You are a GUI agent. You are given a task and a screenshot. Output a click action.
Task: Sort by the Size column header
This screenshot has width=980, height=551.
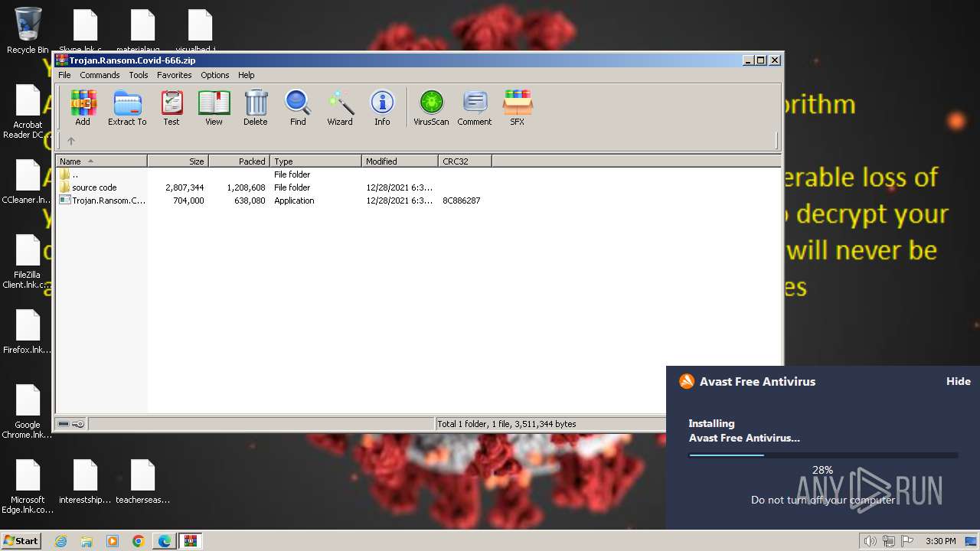[178, 161]
